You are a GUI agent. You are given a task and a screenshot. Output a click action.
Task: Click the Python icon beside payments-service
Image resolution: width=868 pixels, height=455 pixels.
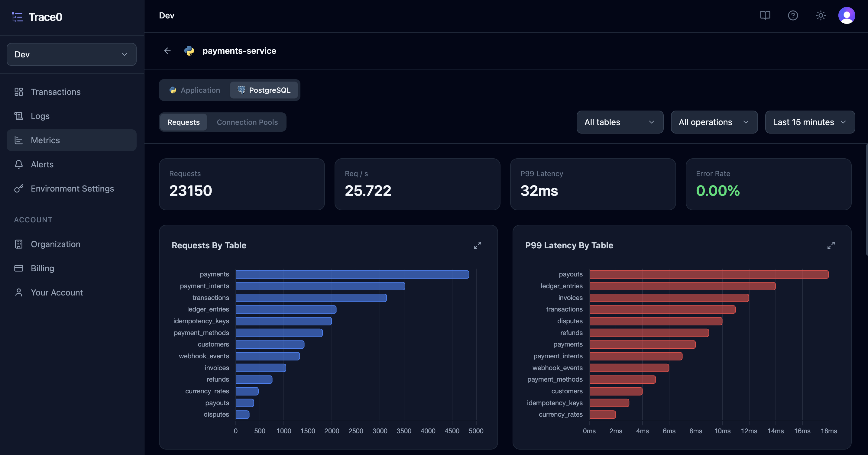[189, 51]
